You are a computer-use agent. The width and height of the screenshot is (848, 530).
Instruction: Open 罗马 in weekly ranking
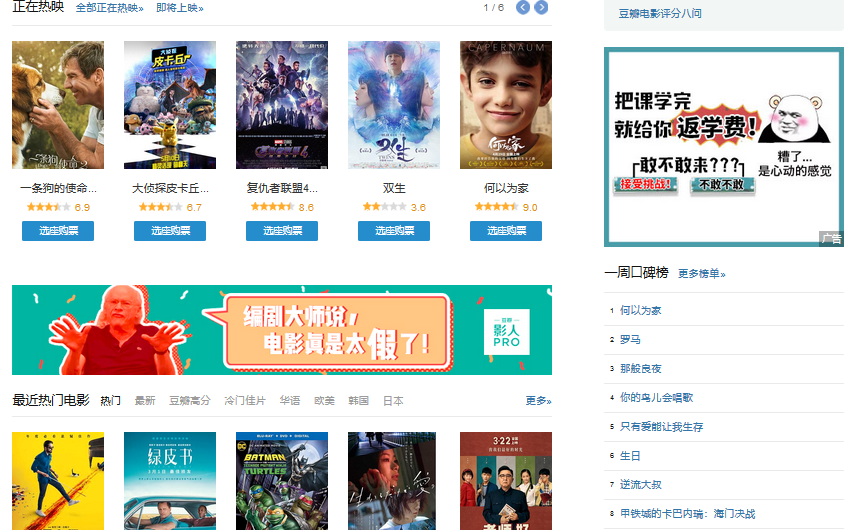tap(630, 340)
